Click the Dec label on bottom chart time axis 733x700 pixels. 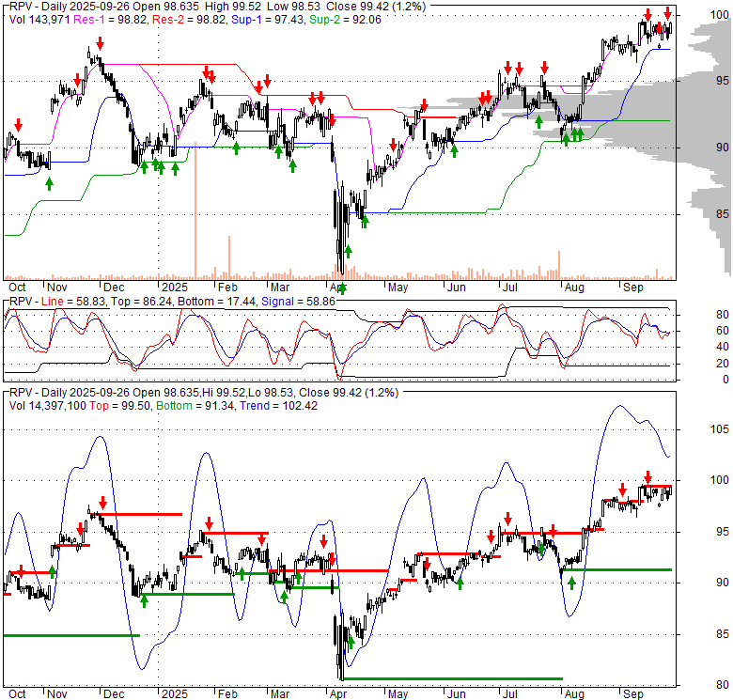[114, 694]
